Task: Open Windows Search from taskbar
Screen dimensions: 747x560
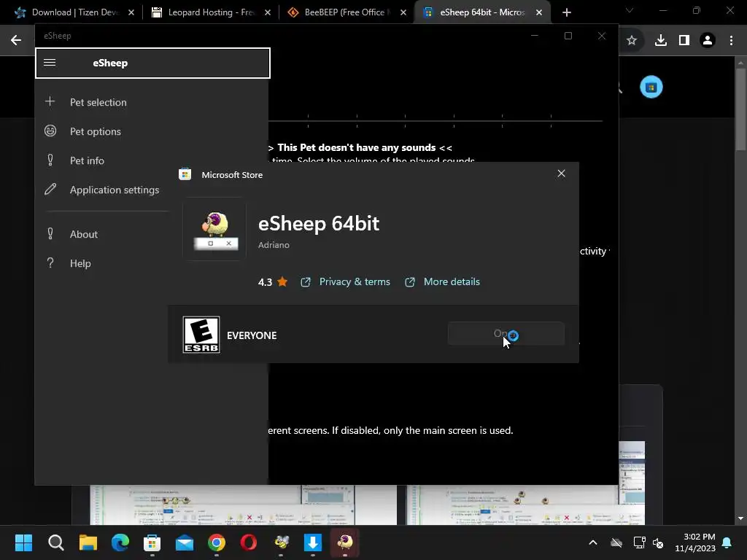Action: click(x=55, y=542)
